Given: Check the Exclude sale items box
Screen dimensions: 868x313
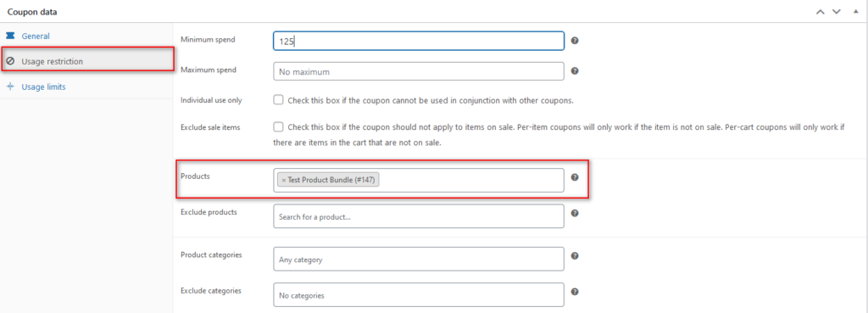Looking at the screenshot, I should 278,126.
